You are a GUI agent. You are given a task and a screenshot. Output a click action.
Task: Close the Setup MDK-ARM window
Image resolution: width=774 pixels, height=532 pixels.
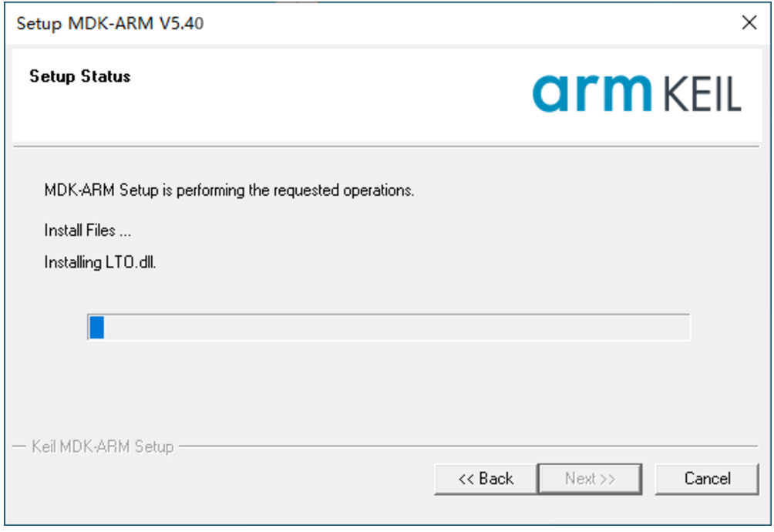click(x=749, y=22)
